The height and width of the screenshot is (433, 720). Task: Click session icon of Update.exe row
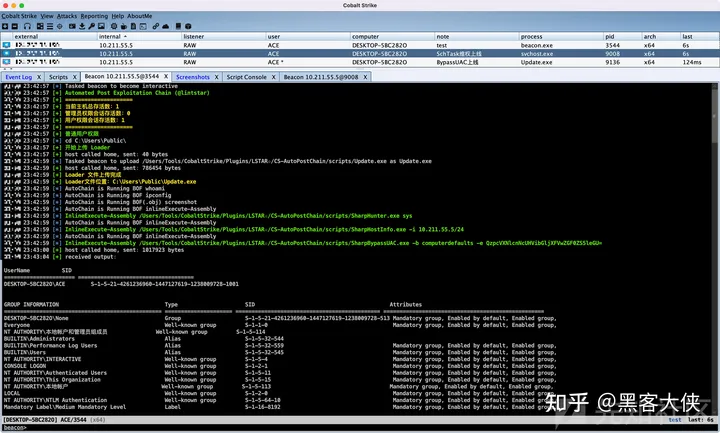click(x=6, y=62)
